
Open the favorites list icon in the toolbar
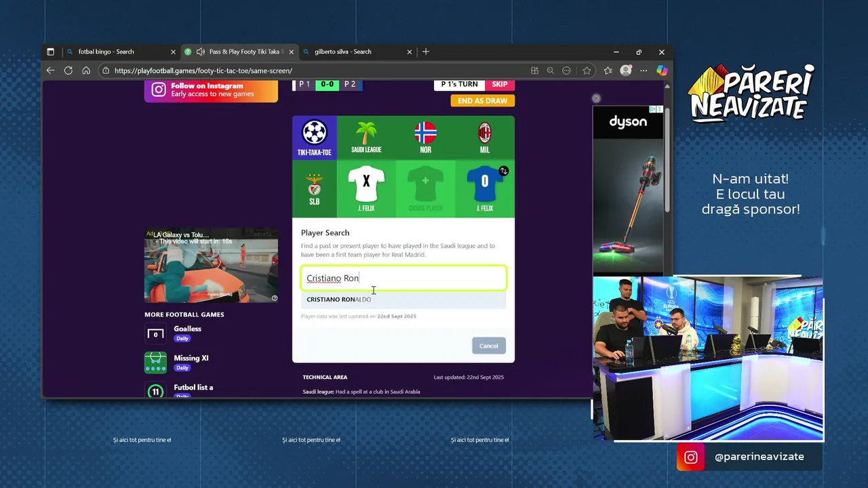pyautogui.click(x=608, y=70)
